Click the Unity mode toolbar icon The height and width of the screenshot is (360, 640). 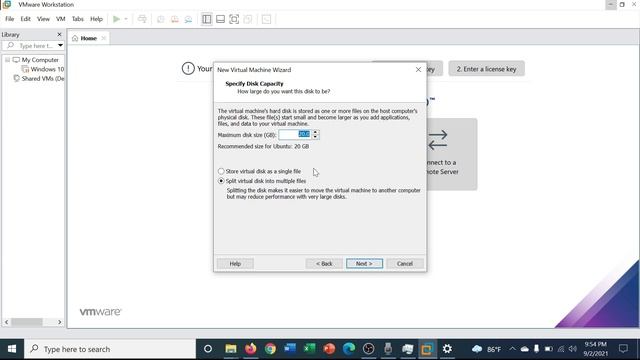point(248,19)
